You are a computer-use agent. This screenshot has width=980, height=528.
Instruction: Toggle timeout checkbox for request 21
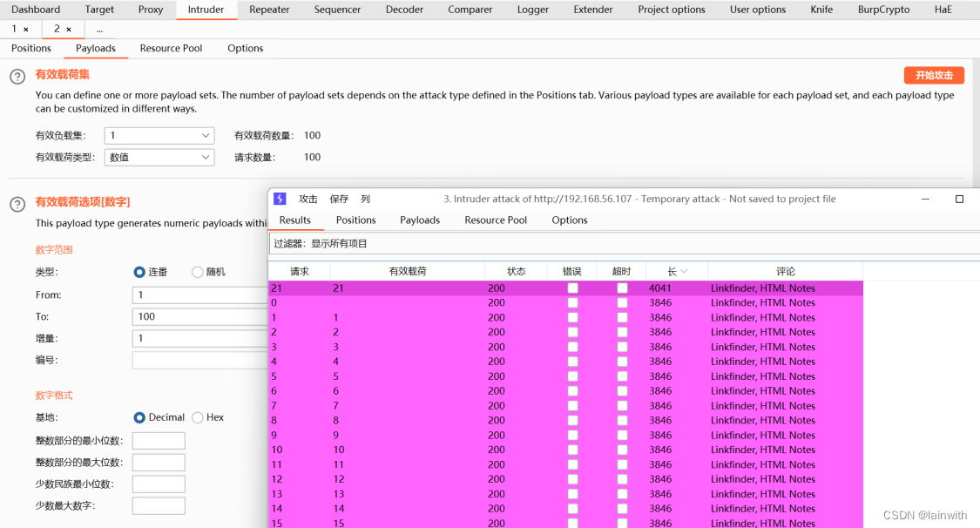(622, 288)
